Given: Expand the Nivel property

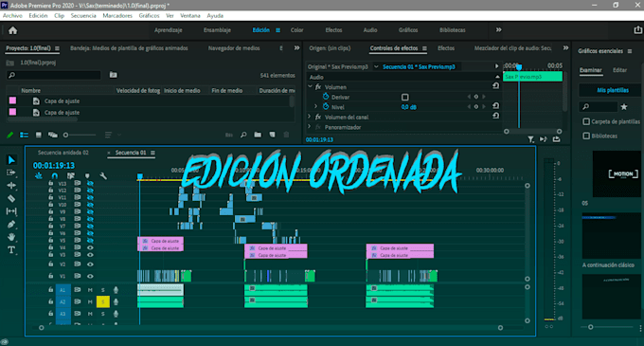Looking at the screenshot, I should pyautogui.click(x=315, y=106).
